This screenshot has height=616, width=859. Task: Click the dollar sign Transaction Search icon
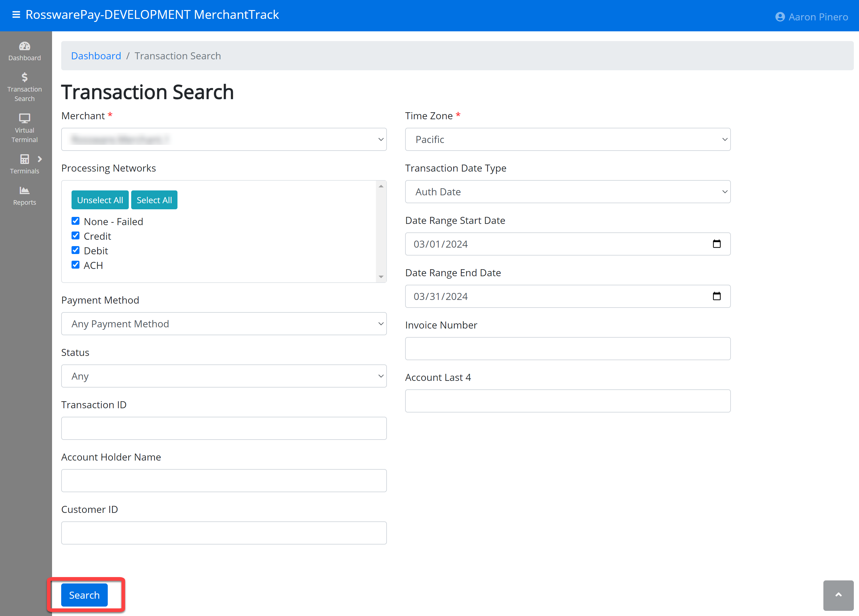[x=25, y=78]
